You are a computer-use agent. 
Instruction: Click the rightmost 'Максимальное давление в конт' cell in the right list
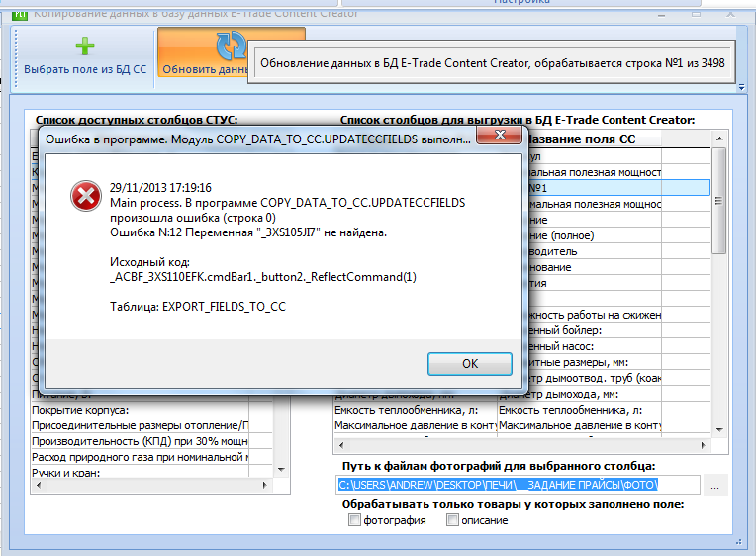(x=580, y=425)
